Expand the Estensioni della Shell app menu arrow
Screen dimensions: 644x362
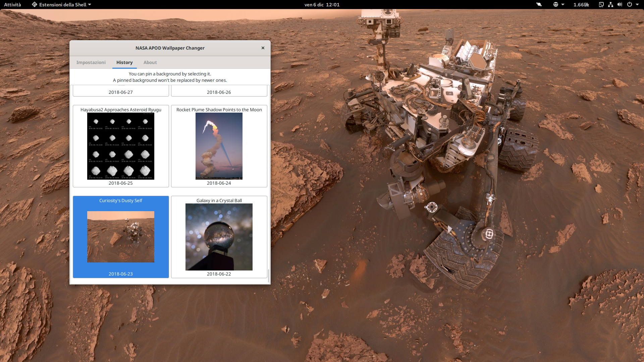pyautogui.click(x=90, y=5)
